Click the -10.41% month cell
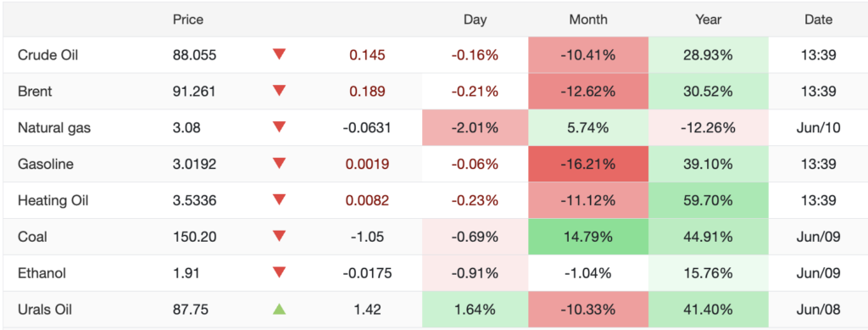The image size is (868, 330). point(588,55)
